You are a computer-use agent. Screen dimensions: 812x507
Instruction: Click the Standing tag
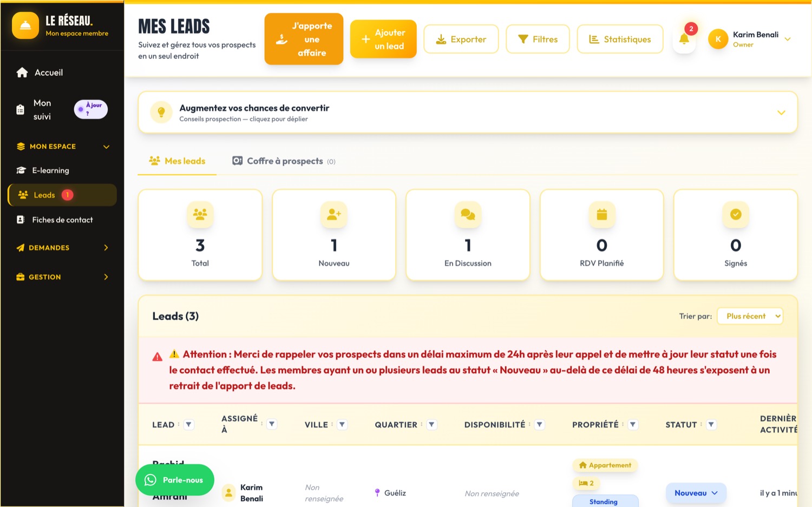[605, 502]
